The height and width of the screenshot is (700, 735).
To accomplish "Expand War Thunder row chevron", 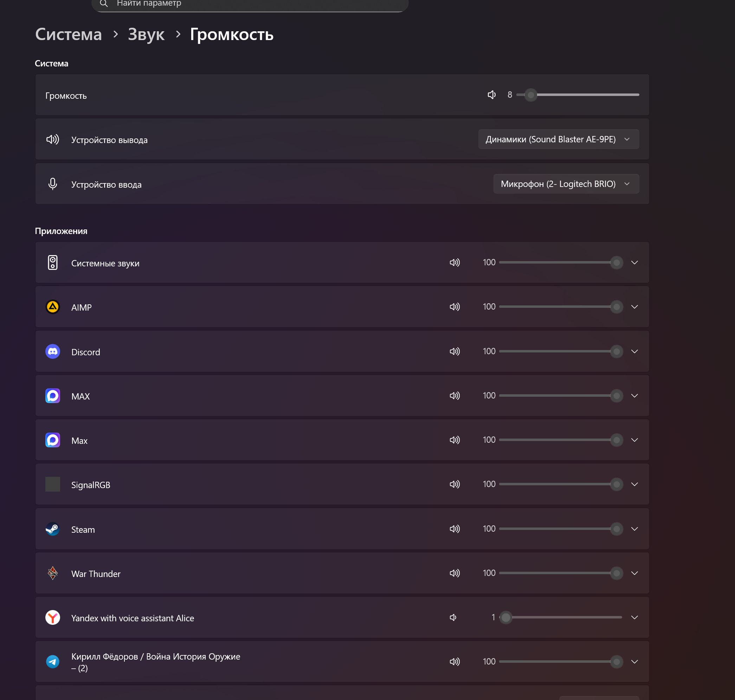I will coord(634,573).
